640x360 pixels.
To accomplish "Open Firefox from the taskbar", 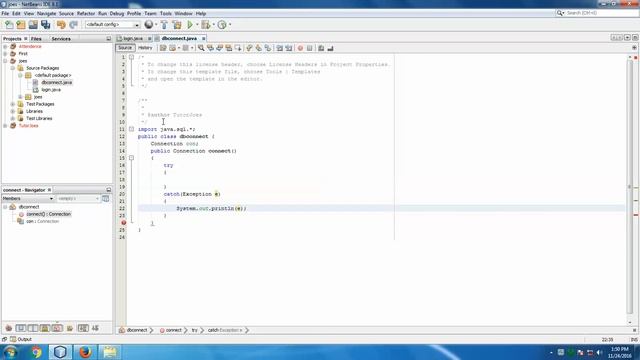I will coord(85,352).
